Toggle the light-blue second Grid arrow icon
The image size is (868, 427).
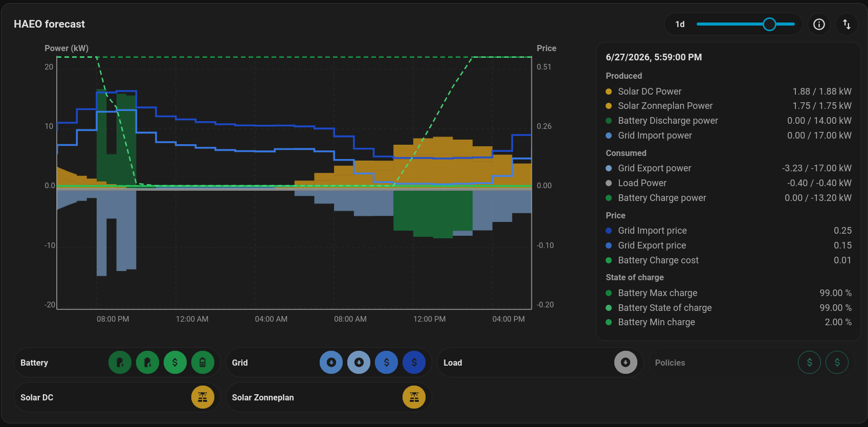pyautogui.click(x=359, y=363)
